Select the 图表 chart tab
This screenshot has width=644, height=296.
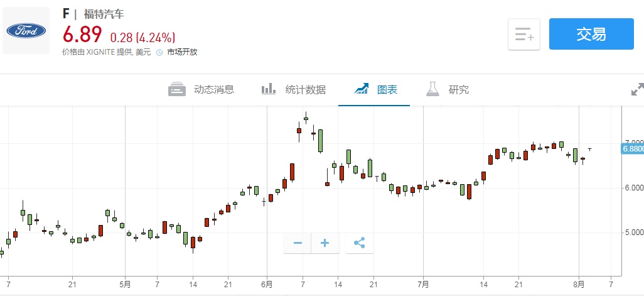click(x=387, y=90)
